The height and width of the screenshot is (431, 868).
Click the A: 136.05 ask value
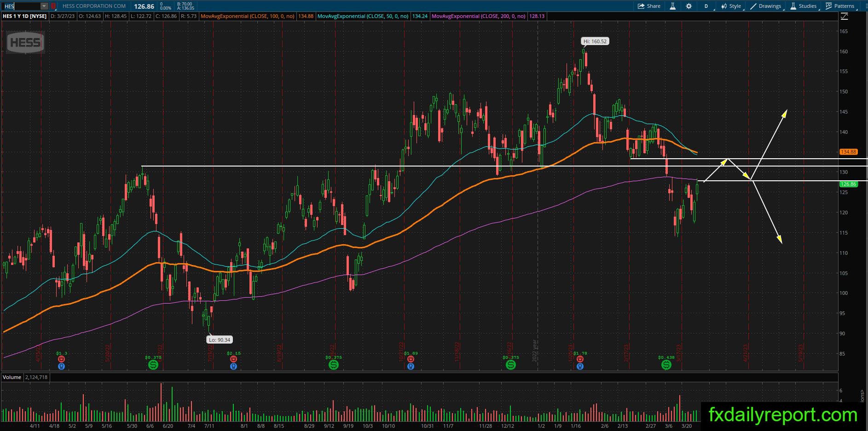click(185, 8)
